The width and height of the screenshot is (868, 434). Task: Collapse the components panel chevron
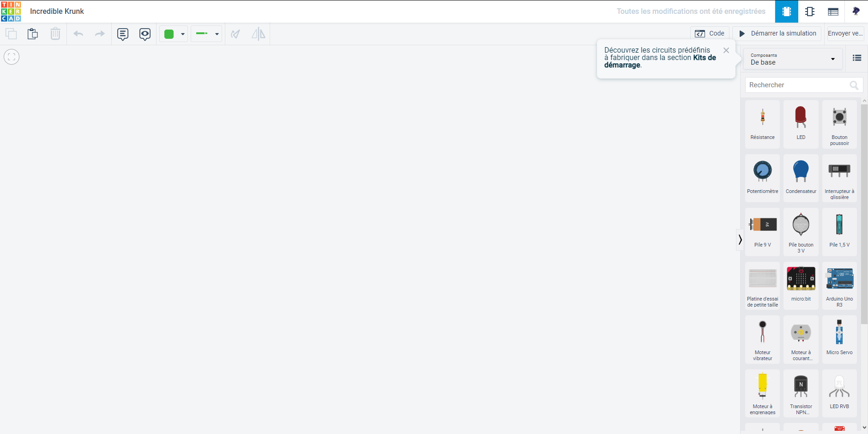point(740,240)
